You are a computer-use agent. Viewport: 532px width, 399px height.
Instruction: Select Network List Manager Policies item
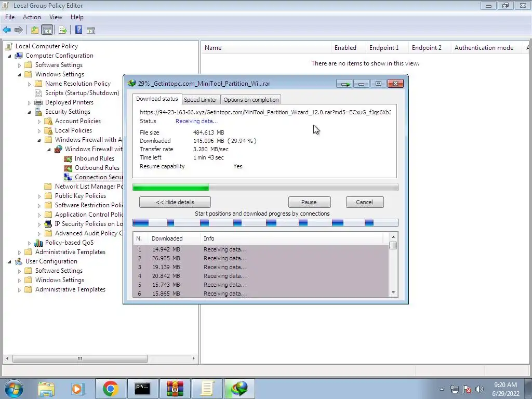click(89, 187)
